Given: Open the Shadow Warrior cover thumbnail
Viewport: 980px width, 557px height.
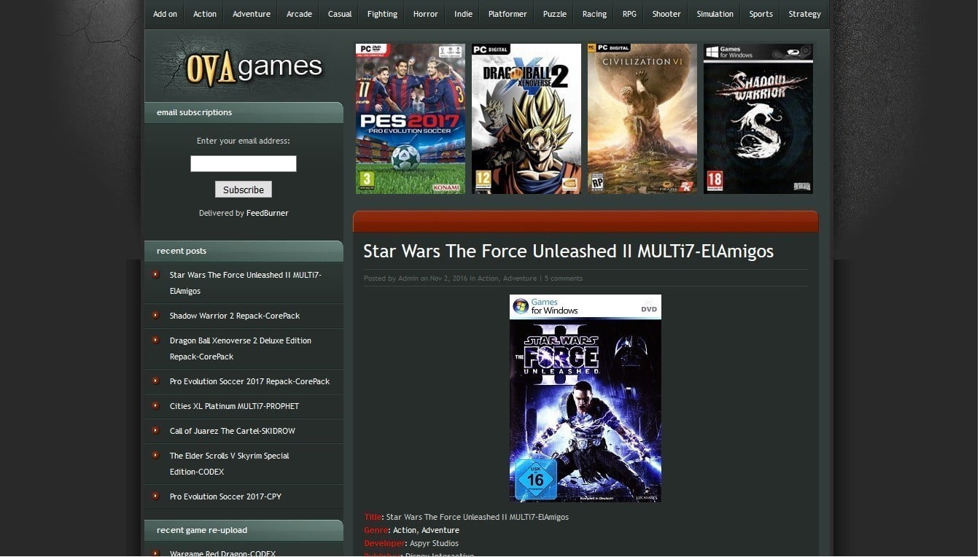Looking at the screenshot, I should click(x=758, y=119).
